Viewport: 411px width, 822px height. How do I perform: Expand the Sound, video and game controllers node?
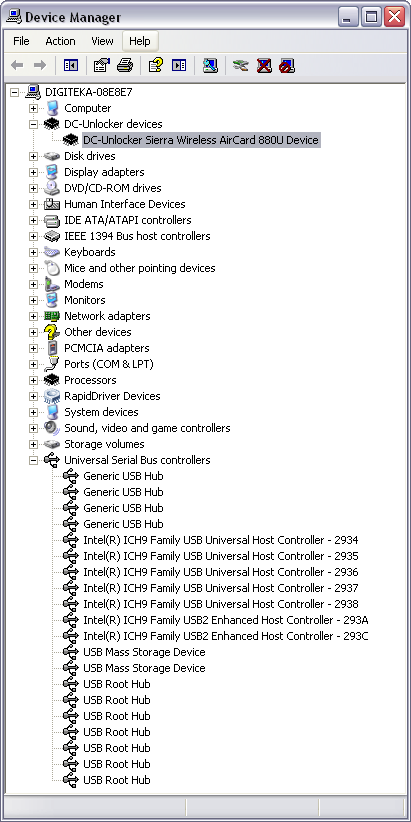pos(34,428)
